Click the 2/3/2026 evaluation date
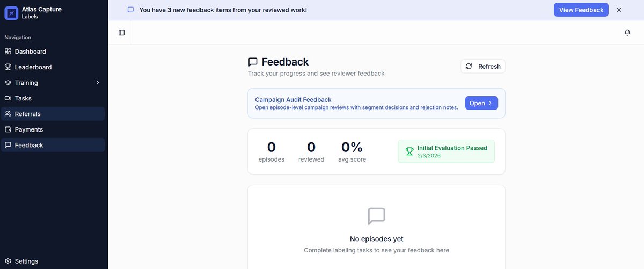The image size is (644, 269). click(x=430, y=155)
